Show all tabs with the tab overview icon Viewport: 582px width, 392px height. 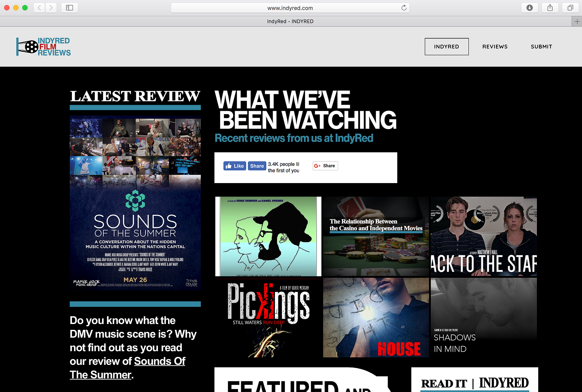coord(570,8)
